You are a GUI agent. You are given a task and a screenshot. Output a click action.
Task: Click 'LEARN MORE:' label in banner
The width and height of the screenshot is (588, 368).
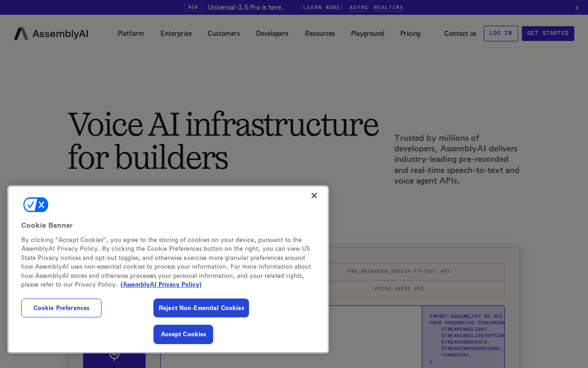tap(323, 7)
